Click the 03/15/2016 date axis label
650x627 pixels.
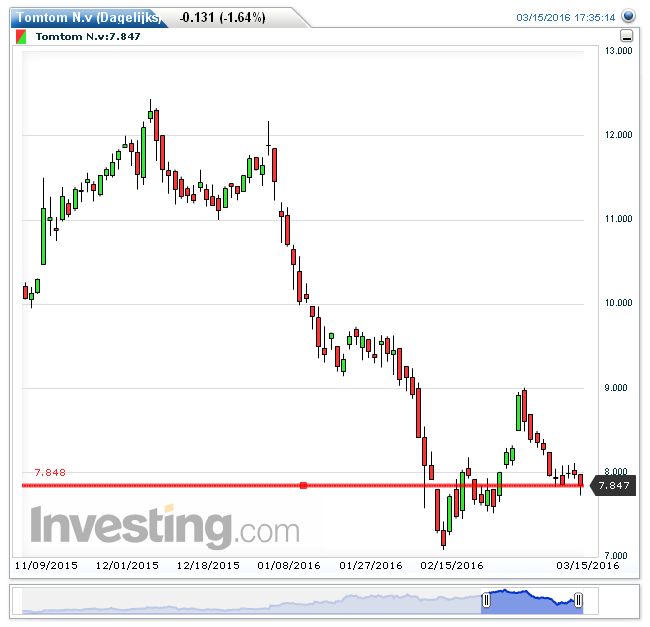[588, 565]
